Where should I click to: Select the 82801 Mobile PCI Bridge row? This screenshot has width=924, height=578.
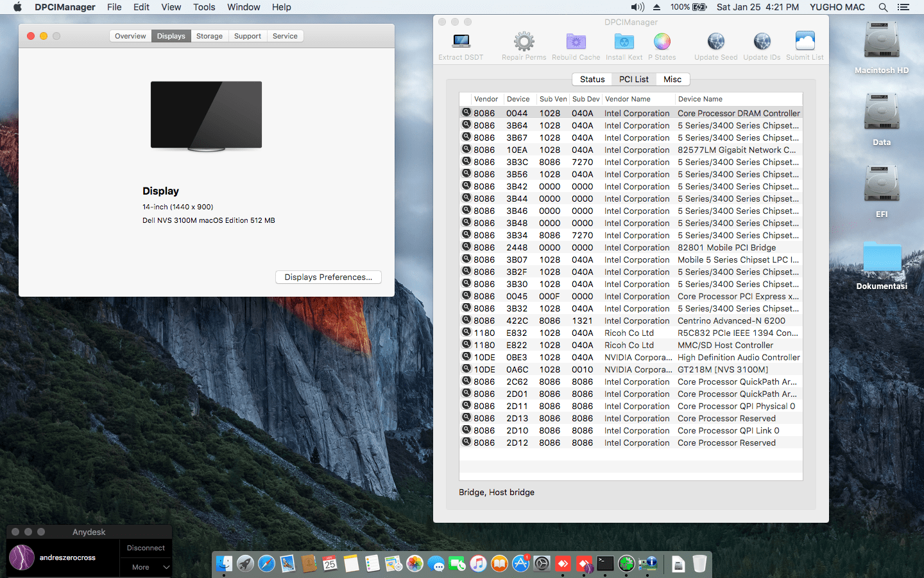tap(631, 247)
